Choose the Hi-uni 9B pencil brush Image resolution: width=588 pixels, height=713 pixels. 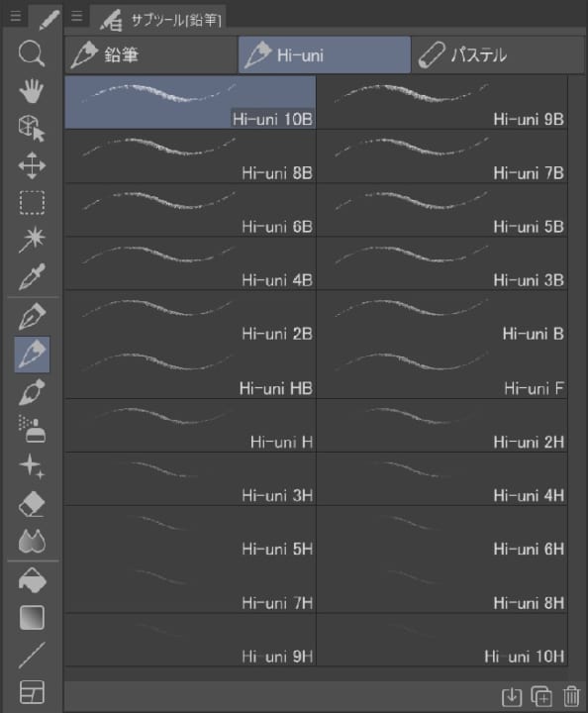point(442,102)
